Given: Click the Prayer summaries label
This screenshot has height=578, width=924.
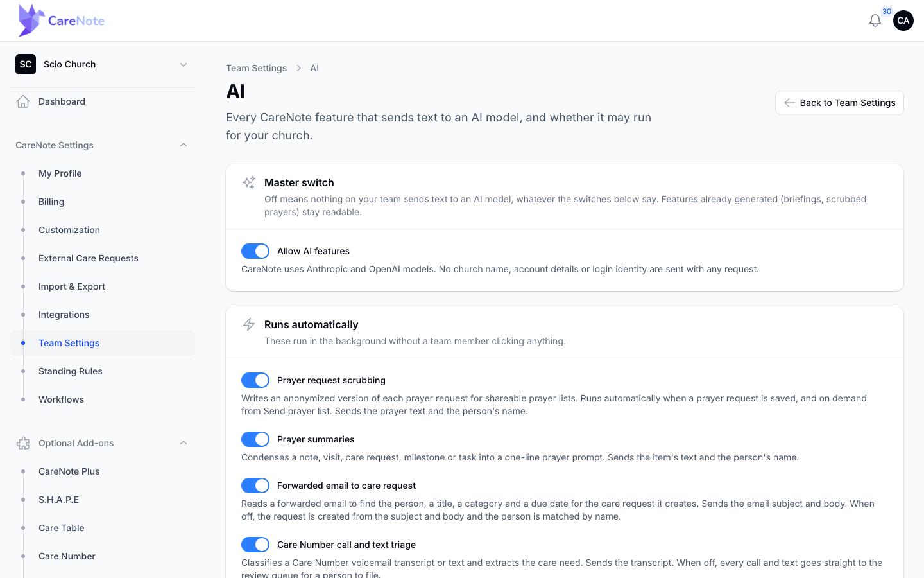Looking at the screenshot, I should 316,439.
